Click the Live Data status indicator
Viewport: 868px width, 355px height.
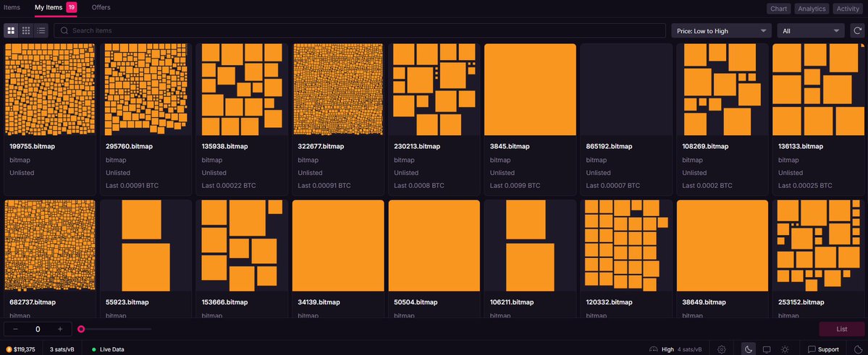108,349
